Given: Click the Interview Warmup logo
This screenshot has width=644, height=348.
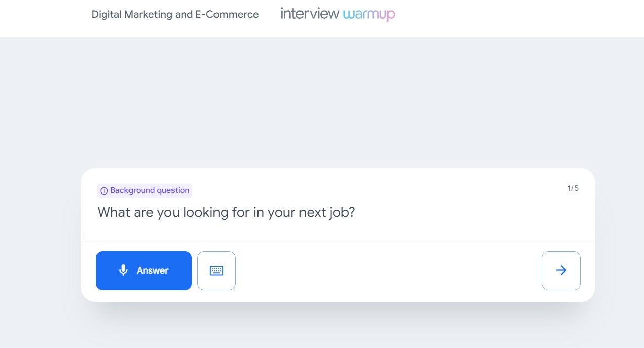Looking at the screenshot, I should 336,14.
